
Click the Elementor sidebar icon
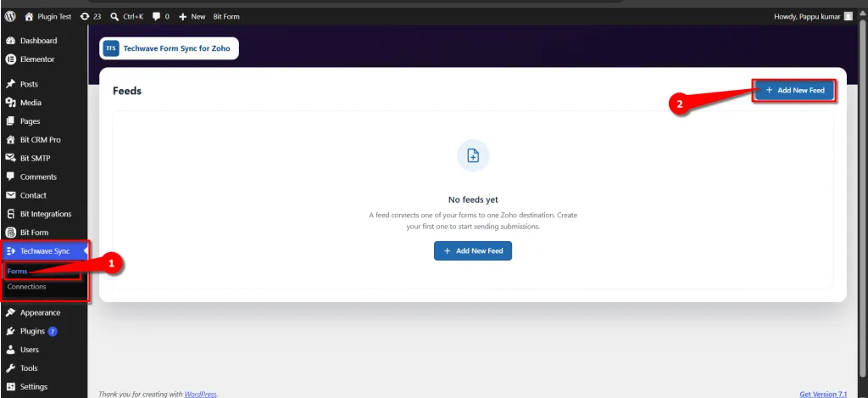click(10, 59)
